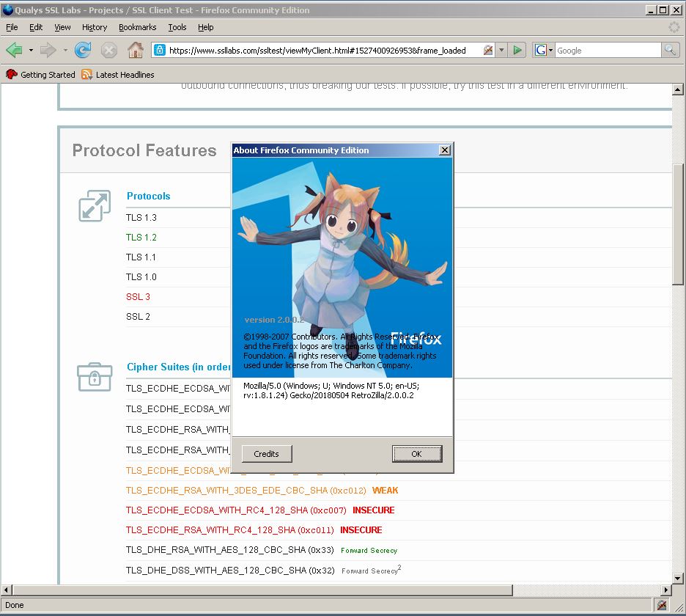
Task: Click the Credits button
Action: coord(267,454)
